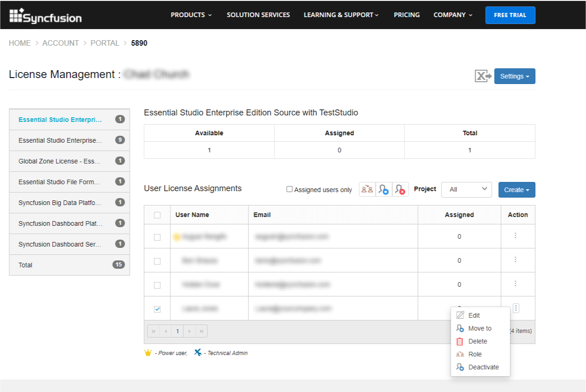This screenshot has width=586, height=392.
Task: Enable the Assigned users only checkbox
Action: 290,189
